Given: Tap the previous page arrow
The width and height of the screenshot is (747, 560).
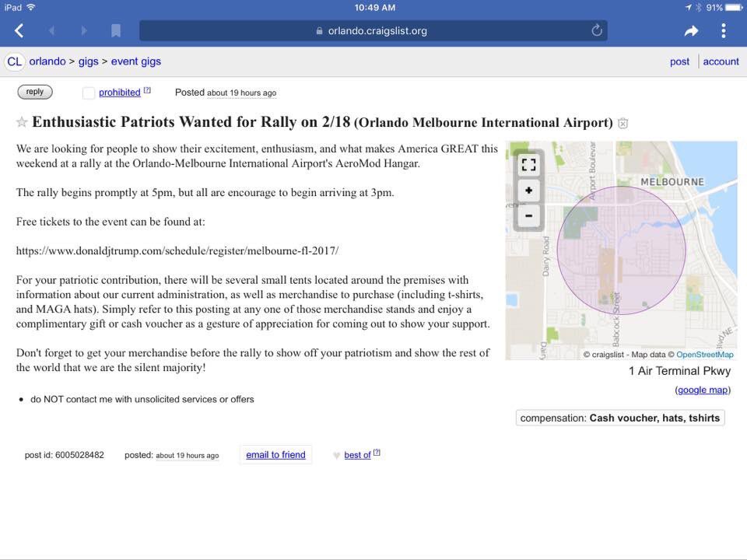Looking at the screenshot, I should [x=51, y=31].
